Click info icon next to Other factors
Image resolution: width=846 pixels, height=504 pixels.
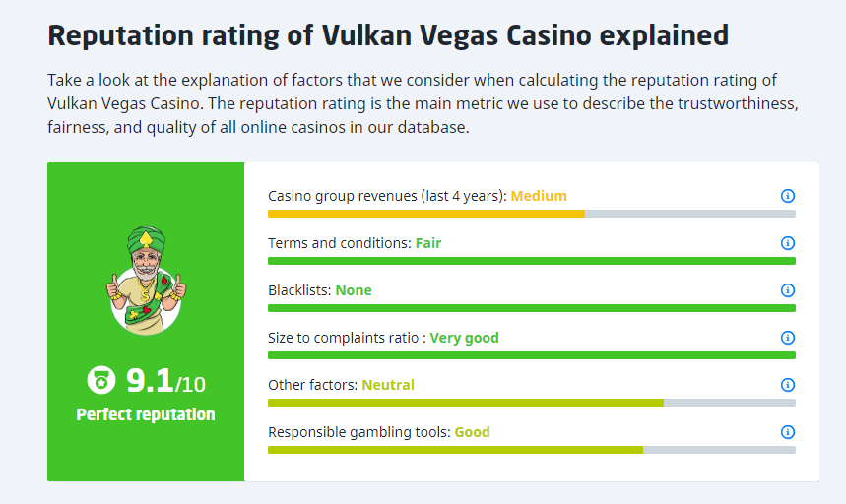(x=787, y=385)
